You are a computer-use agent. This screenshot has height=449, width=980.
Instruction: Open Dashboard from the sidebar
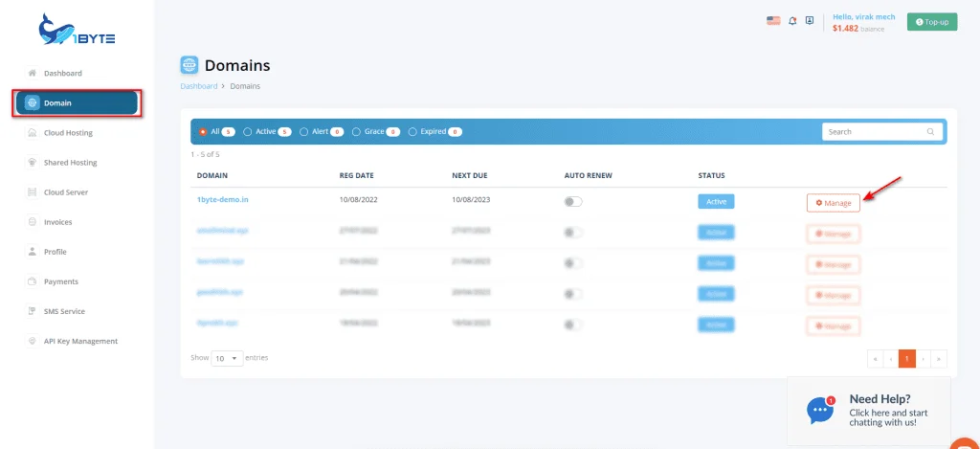[62, 73]
